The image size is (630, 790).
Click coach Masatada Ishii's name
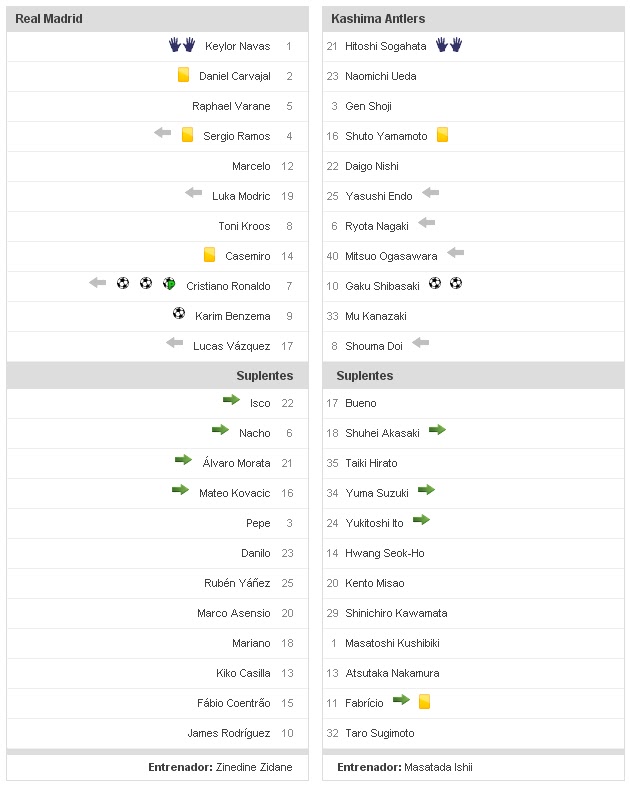tap(438, 767)
